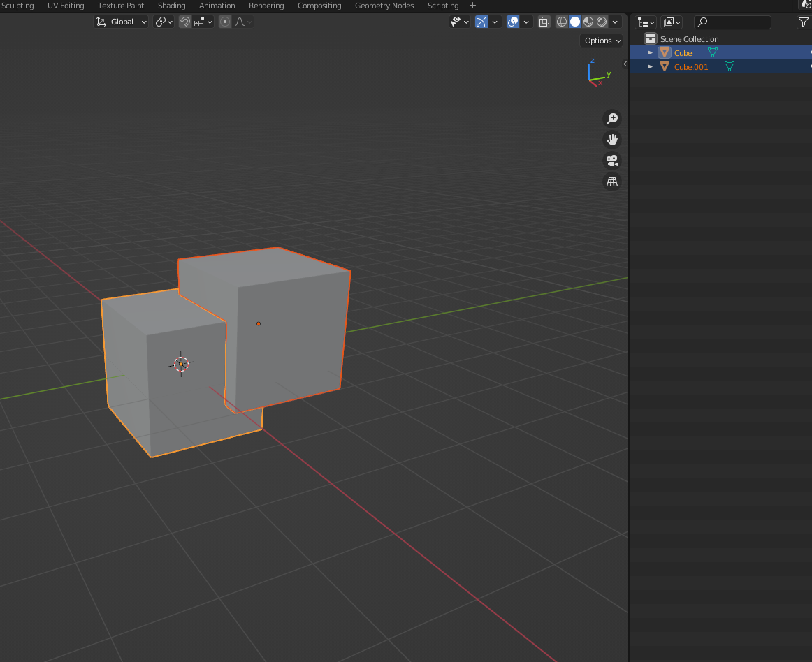Click the mesh data icon beside Cube.001

click(x=730, y=67)
